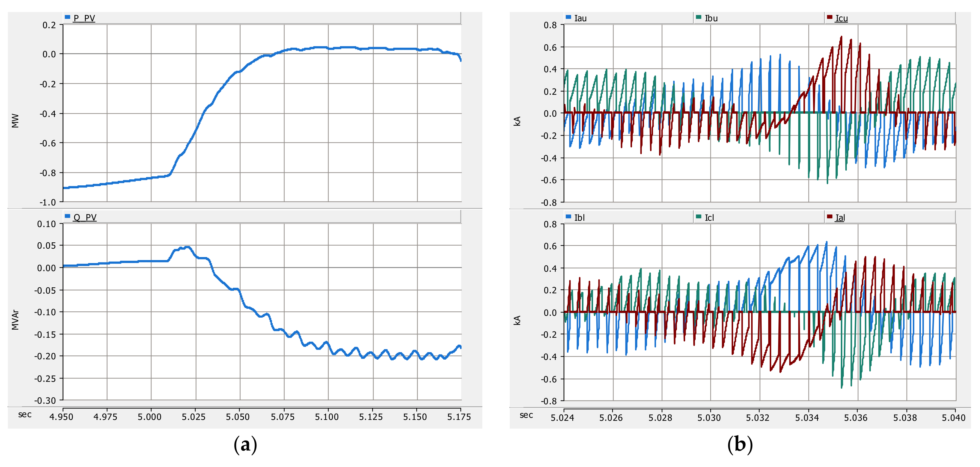Click the Icu dark red legend marker
The height and width of the screenshot is (467, 980).
pyautogui.click(x=829, y=17)
